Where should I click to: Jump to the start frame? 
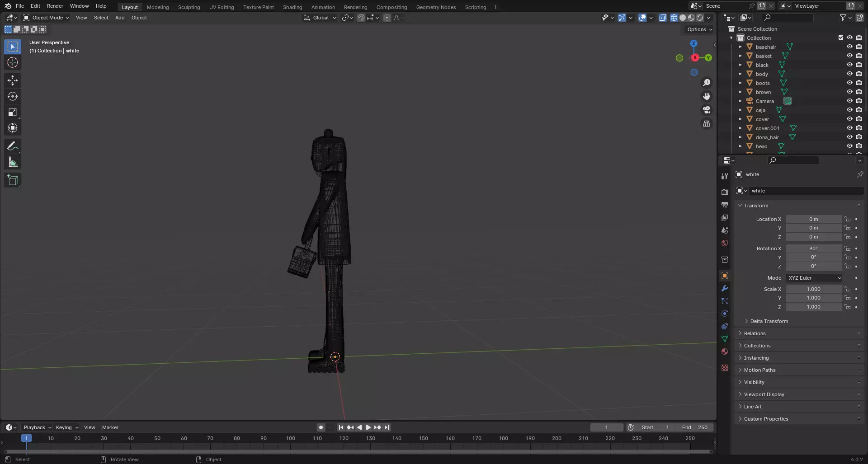point(341,427)
